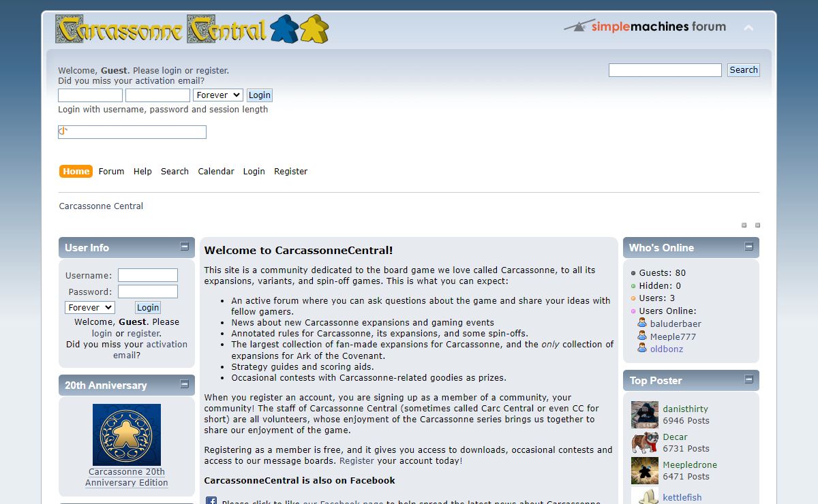Collapse the Who's Online panel
The image size is (818, 504).
(748, 247)
